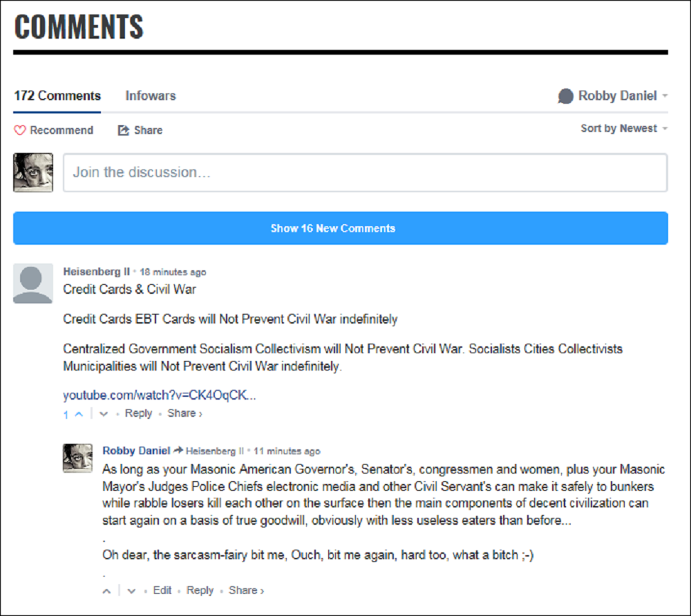Reply to Heisenberg II's comment
This screenshot has height=616, width=691.
(138, 413)
